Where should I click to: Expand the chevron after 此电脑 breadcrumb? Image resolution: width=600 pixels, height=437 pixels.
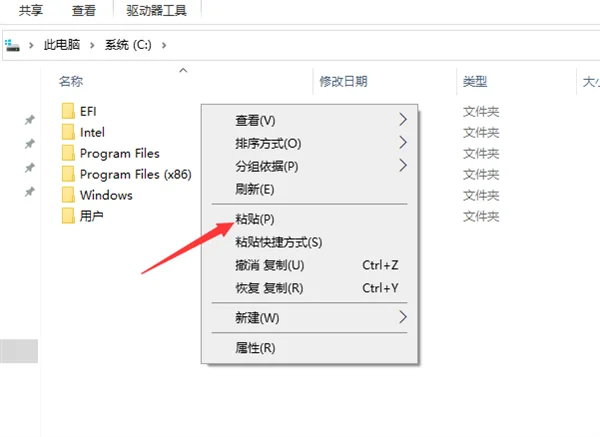click(x=92, y=46)
